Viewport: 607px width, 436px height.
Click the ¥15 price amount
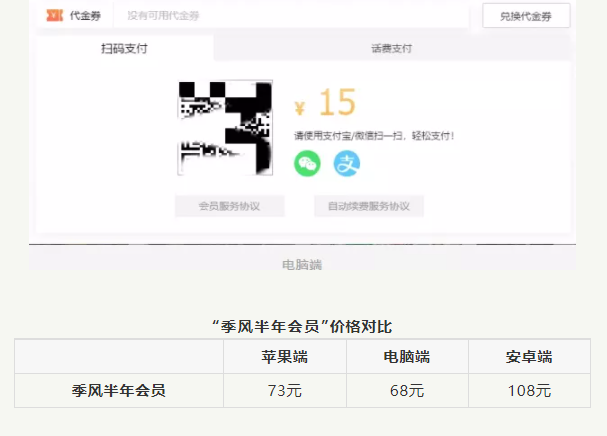click(325, 102)
